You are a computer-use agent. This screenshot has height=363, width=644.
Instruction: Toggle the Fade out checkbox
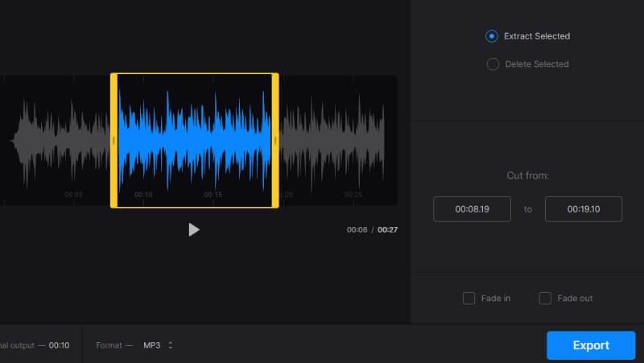545,299
